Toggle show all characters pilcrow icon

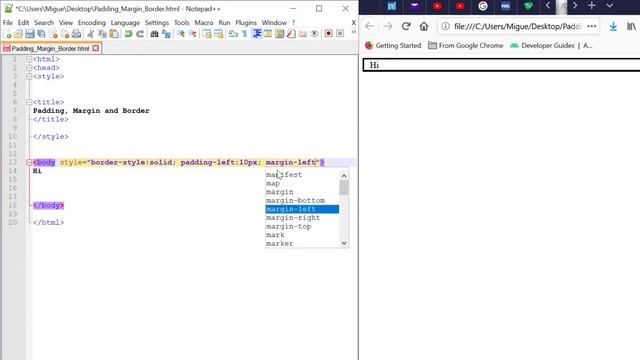(x=244, y=34)
